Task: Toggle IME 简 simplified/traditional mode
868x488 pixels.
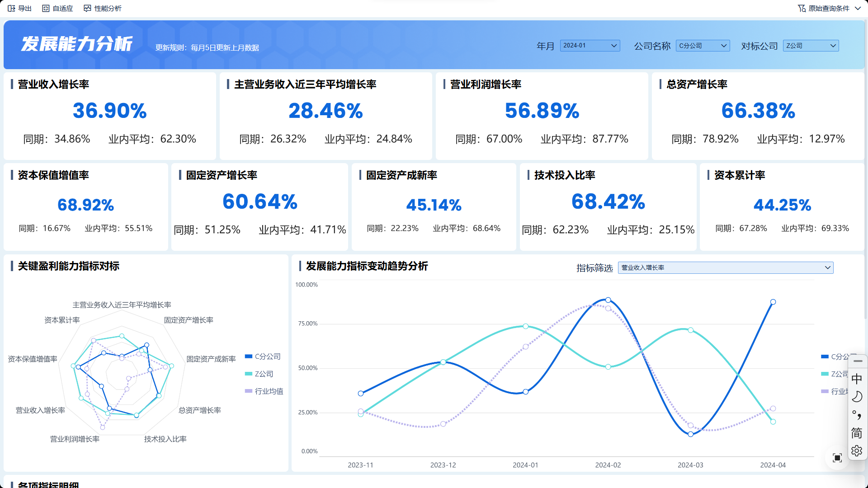Action: point(857,433)
